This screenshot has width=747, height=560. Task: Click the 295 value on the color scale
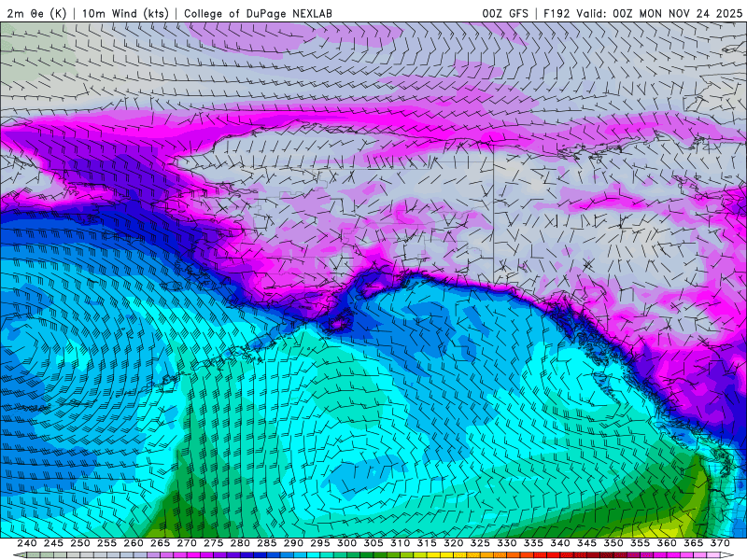(x=320, y=543)
